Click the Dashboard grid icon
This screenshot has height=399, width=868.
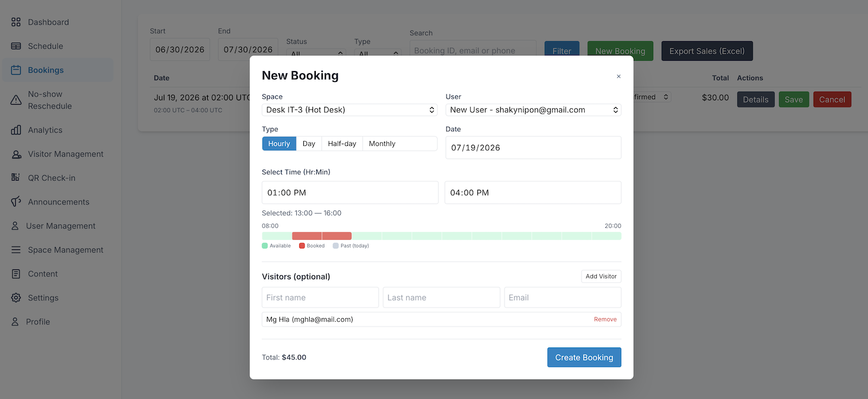pos(16,22)
